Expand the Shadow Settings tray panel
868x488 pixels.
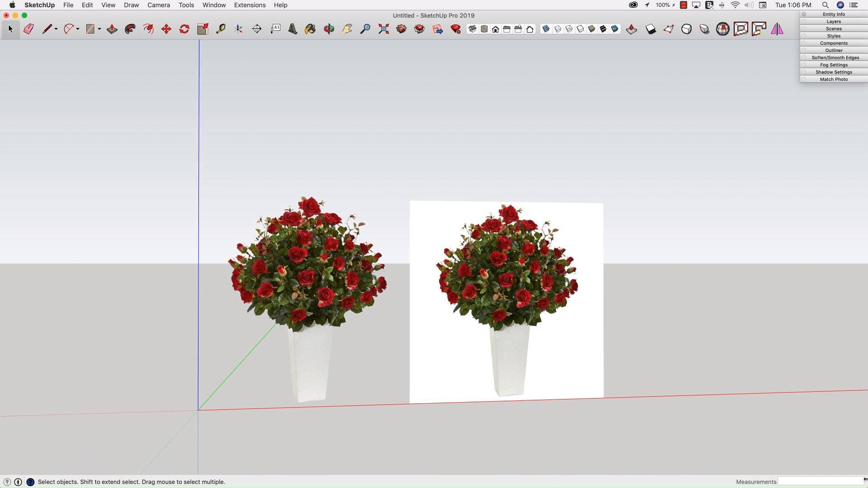[x=834, y=72]
